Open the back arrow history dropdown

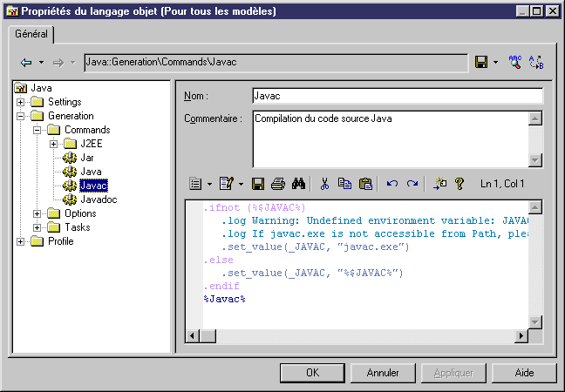41,63
